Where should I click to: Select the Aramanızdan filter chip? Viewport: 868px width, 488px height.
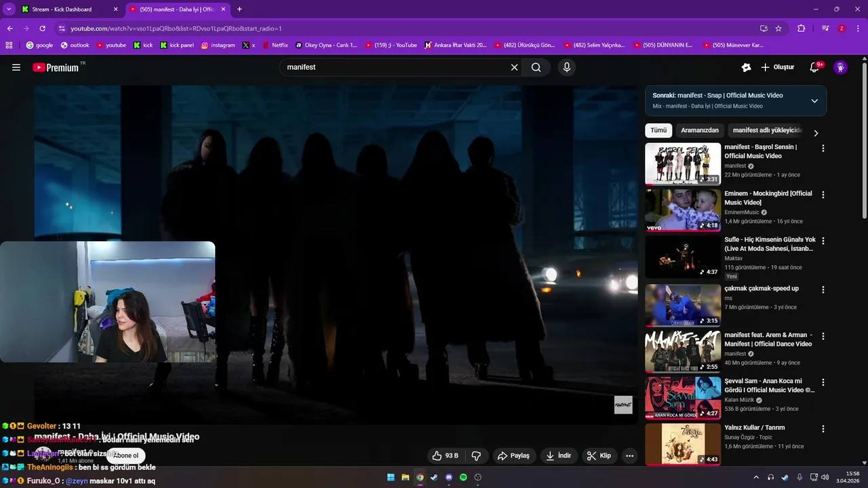(700, 130)
